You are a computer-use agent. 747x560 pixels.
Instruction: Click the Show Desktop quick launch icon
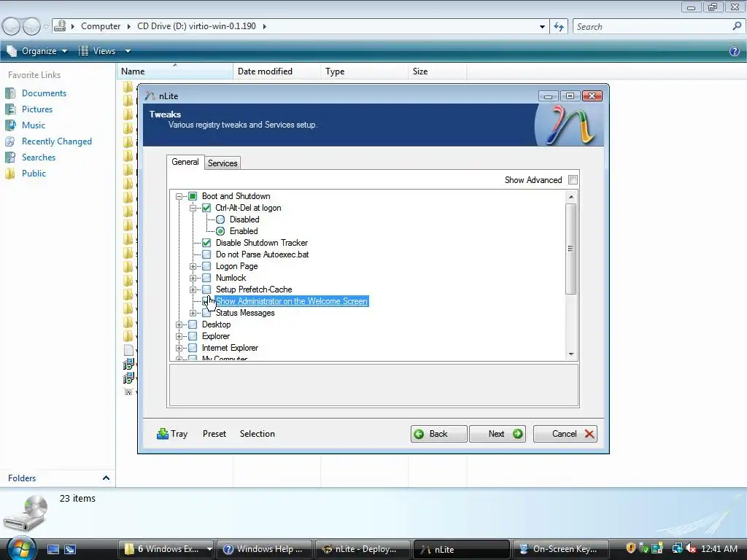tap(53, 549)
